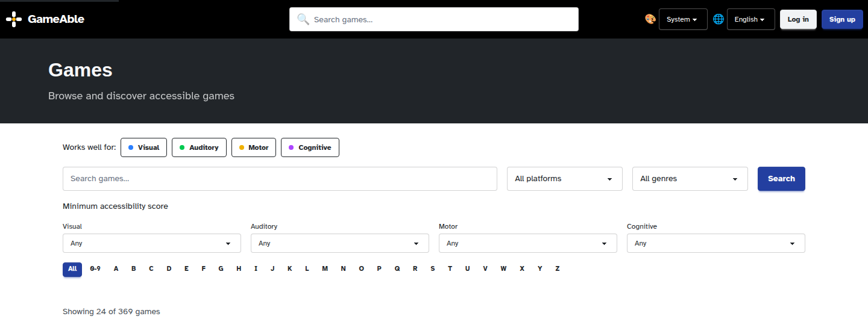Filter games starting with X
This screenshot has width=868, height=319.
(x=522, y=269)
